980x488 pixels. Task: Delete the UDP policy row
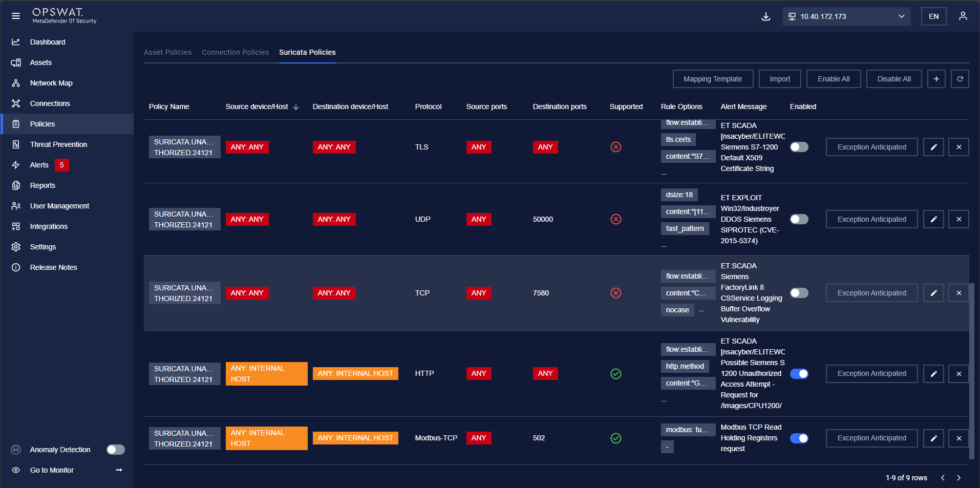959,219
